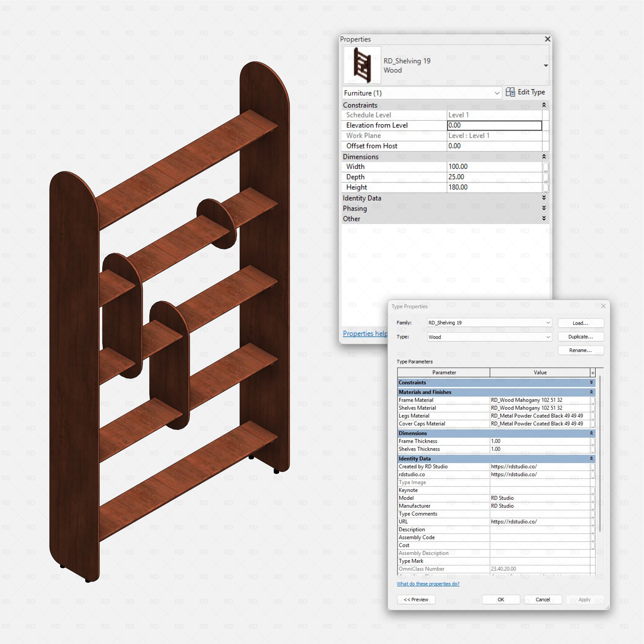Click the equals column header button
This screenshot has width=644, height=644.
[593, 373]
